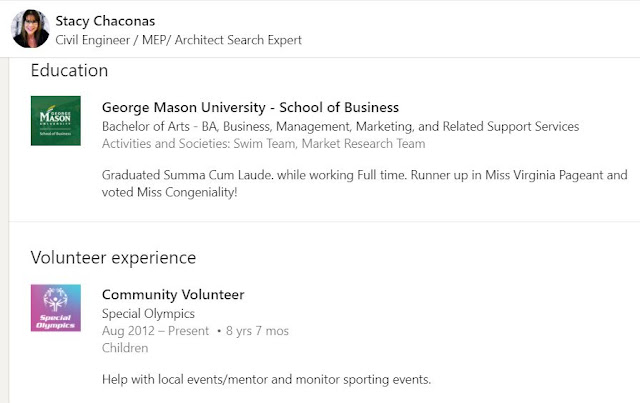Open the Community Volunteer role title

[173, 294]
